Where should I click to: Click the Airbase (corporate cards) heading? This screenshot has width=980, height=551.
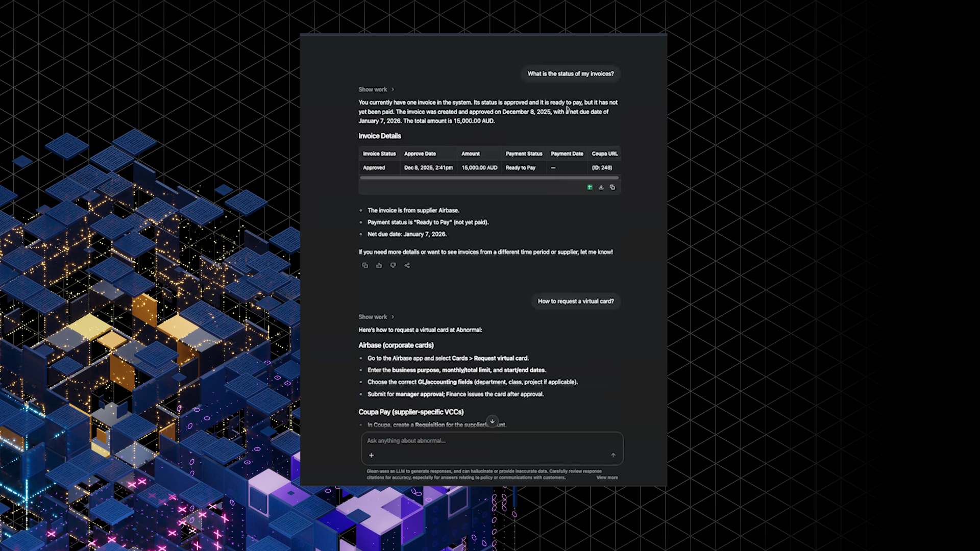coord(396,345)
